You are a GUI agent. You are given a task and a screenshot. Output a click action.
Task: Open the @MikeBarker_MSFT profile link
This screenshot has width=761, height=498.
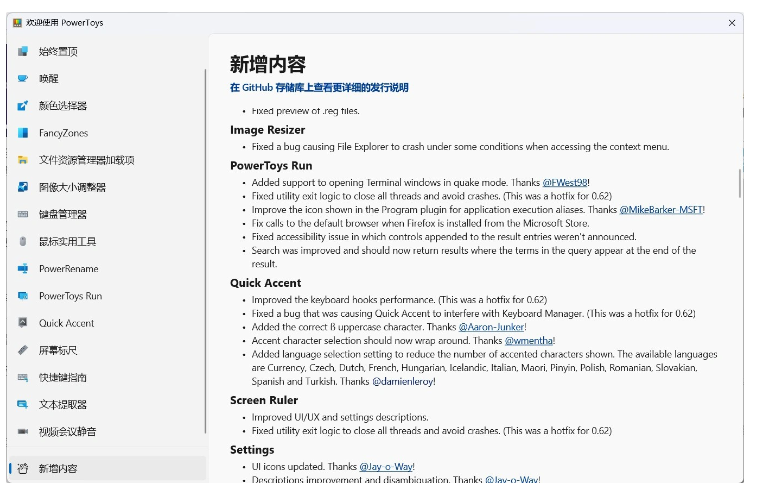(x=661, y=210)
